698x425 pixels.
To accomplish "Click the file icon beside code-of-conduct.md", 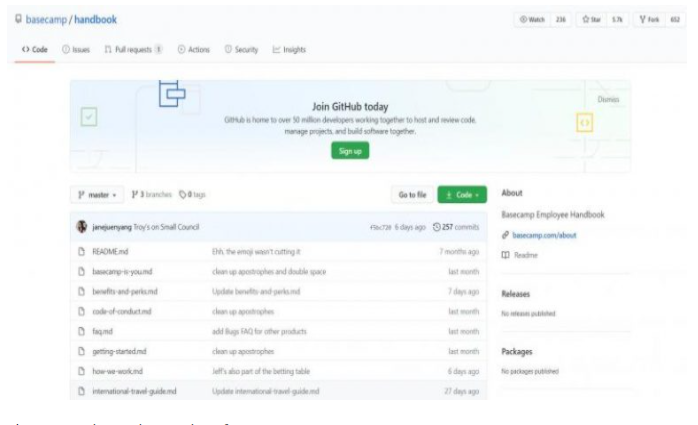I will [81, 311].
